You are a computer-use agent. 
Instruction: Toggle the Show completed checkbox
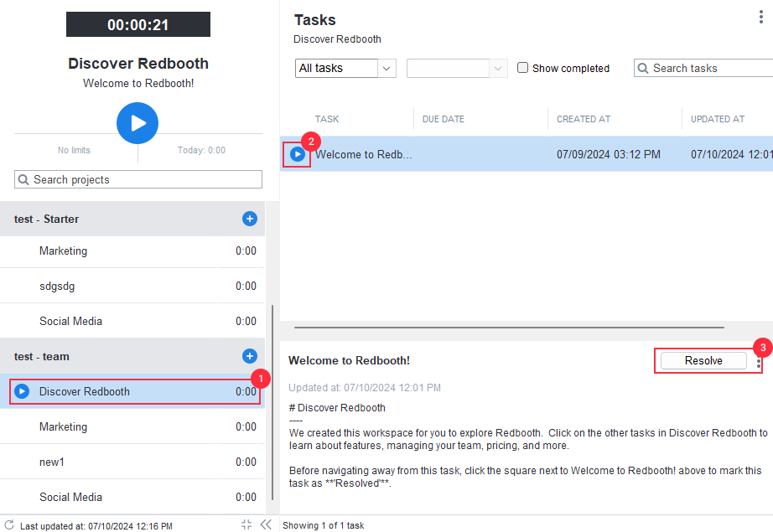click(522, 68)
